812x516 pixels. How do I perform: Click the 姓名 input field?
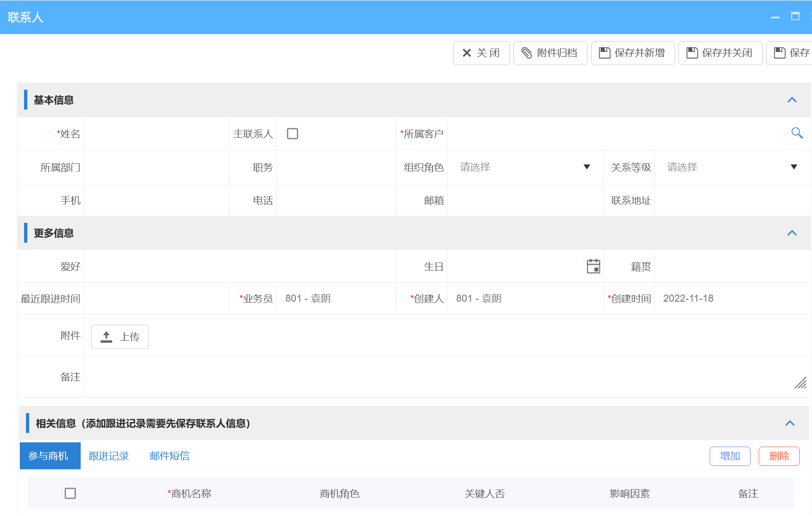coord(156,134)
